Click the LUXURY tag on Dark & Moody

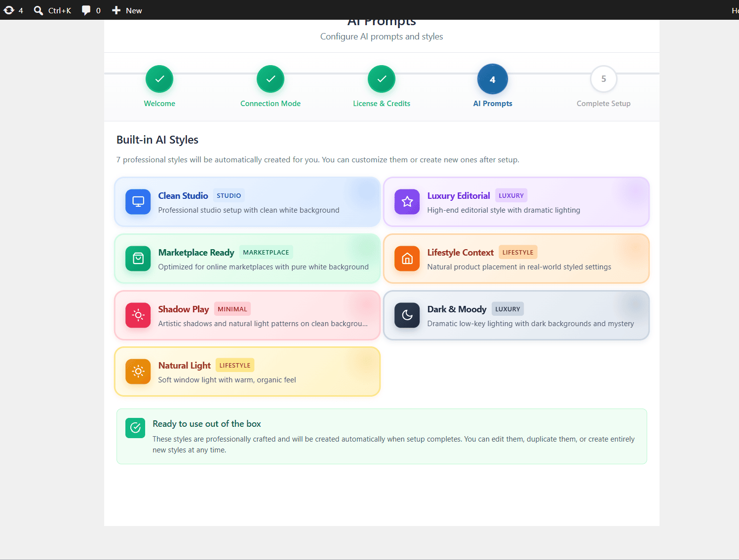(x=507, y=309)
